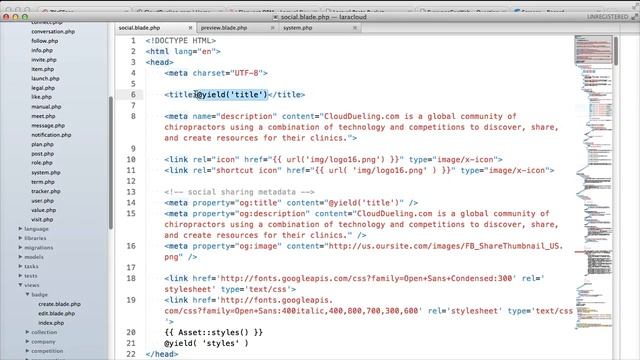Open plan.php in sidebar
The height and width of the screenshot is (360, 640).
[42, 144]
